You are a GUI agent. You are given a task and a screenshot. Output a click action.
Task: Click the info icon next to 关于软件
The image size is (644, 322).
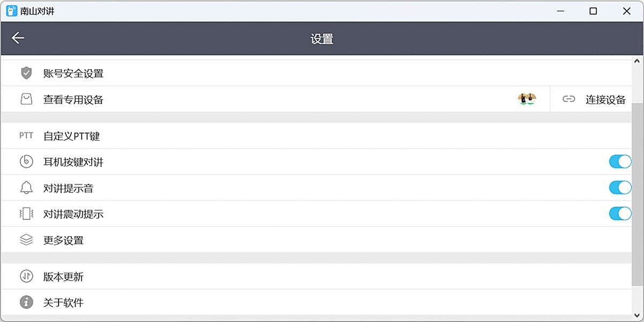point(26,302)
